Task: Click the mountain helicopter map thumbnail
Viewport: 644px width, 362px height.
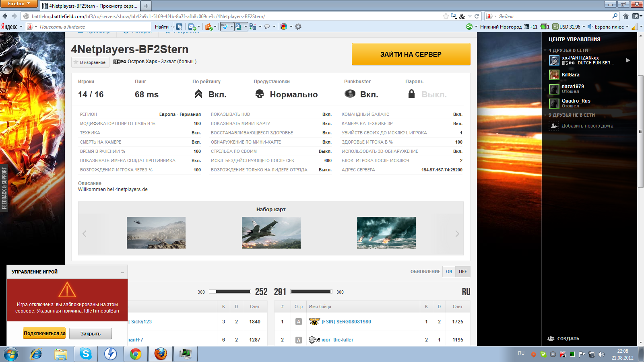Action: (156, 232)
